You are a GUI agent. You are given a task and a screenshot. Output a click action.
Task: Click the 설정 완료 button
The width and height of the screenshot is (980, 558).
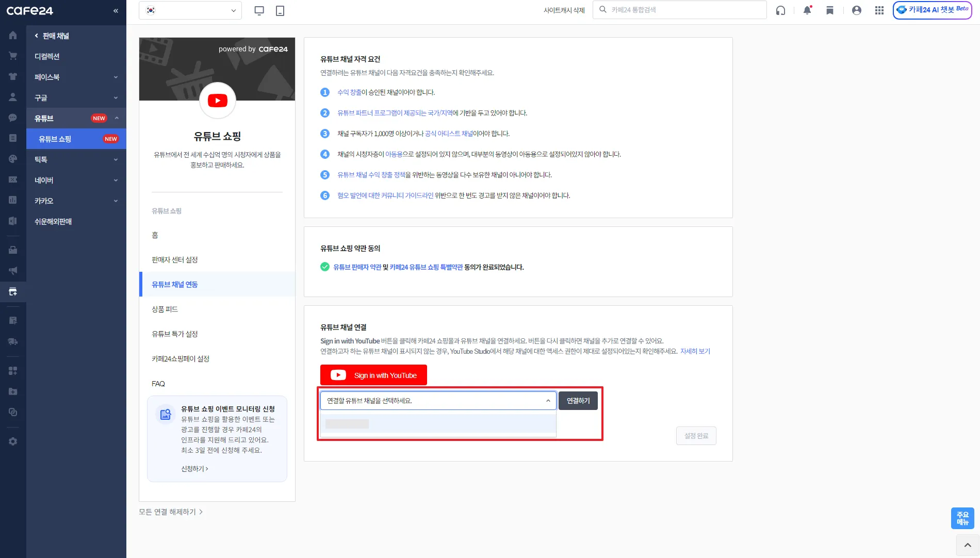pos(696,436)
